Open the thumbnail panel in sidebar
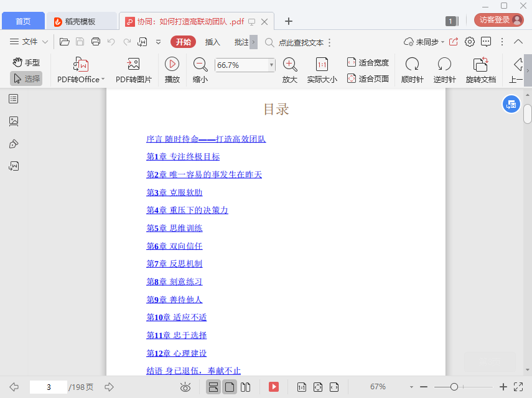532x398 pixels. point(14,121)
